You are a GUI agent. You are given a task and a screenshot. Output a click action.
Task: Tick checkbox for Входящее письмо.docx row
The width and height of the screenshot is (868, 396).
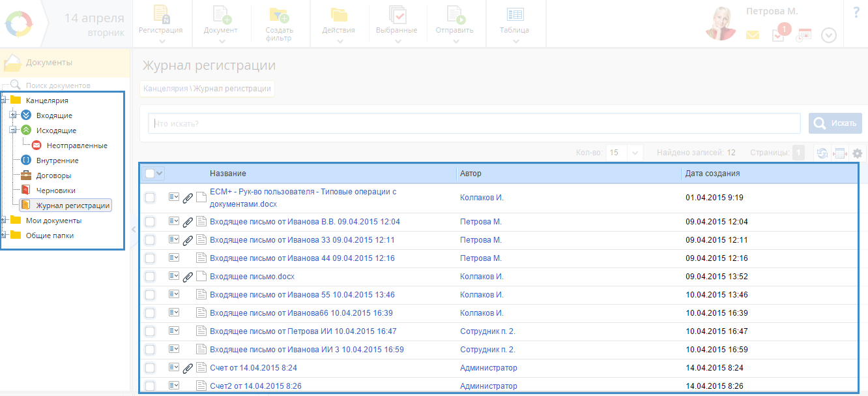tap(150, 277)
